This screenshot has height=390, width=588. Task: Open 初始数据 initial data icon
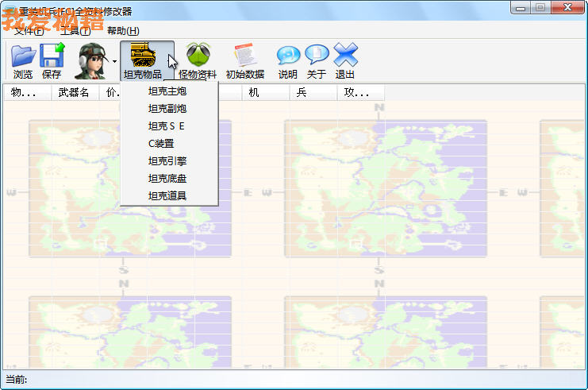pos(244,56)
